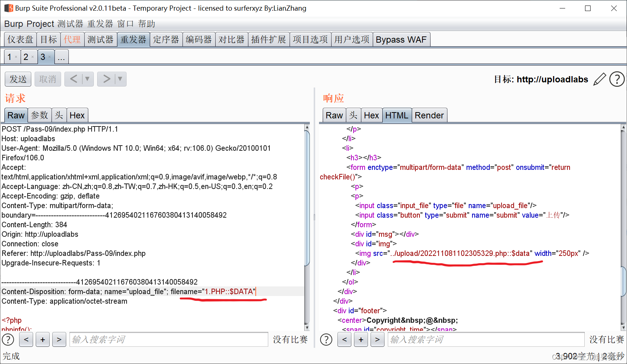The image size is (627, 364).
Task: Click previous match '<' in response search
Action: [x=344, y=339]
